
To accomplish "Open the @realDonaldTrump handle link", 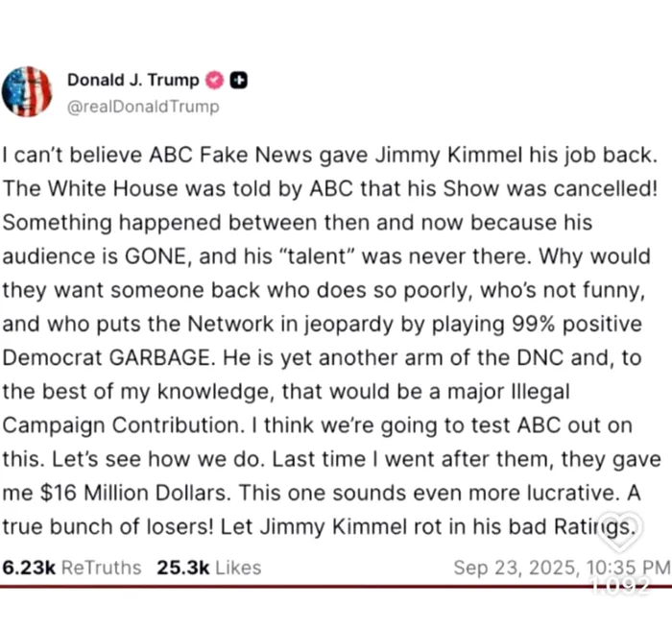I will coord(142,107).
